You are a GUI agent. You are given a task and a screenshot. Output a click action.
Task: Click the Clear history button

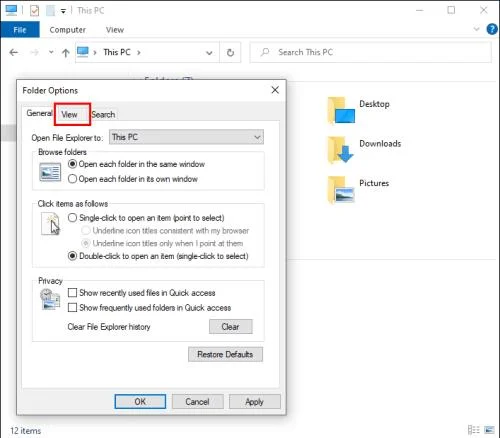click(x=231, y=327)
